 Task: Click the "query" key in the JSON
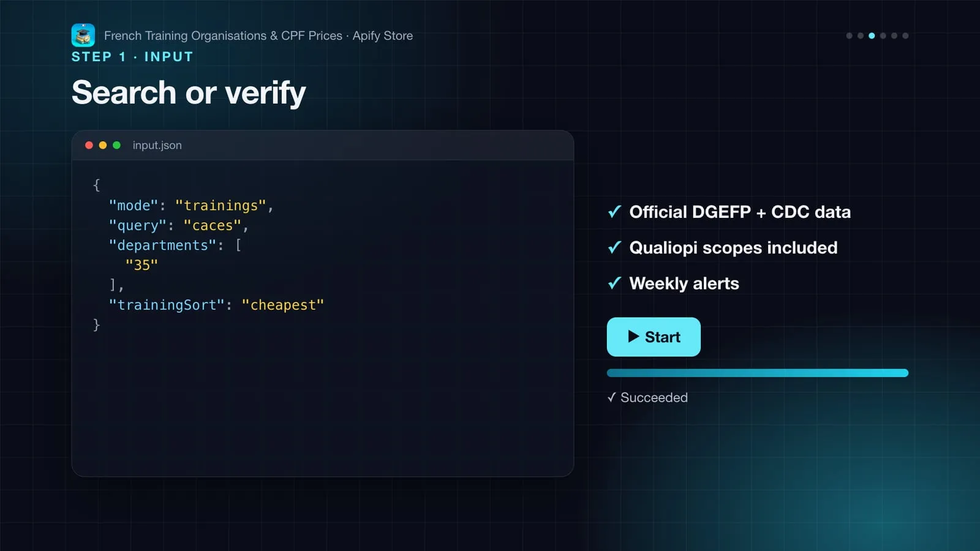tap(137, 225)
